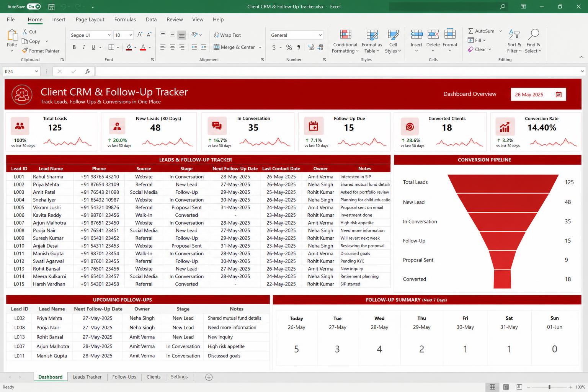Click the calendar date picker icon

tap(559, 95)
